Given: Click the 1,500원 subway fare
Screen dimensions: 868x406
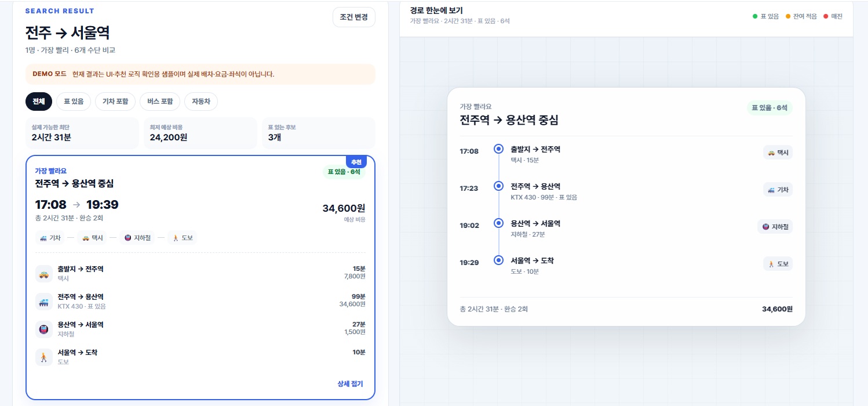Looking at the screenshot, I should pos(355,332).
